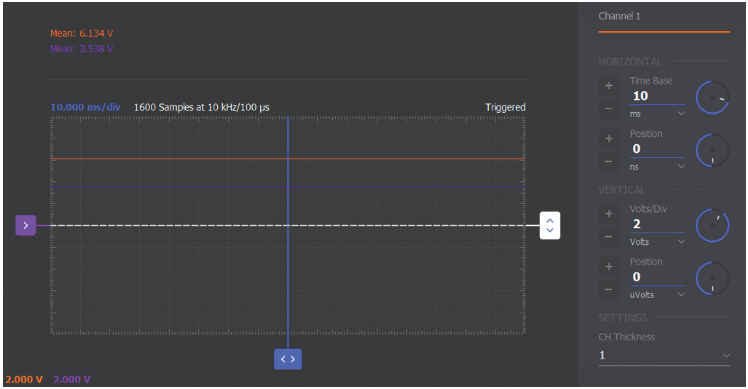748x389 pixels.
Task: Increase Volts/Div with plus button
Action: point(609,214)
